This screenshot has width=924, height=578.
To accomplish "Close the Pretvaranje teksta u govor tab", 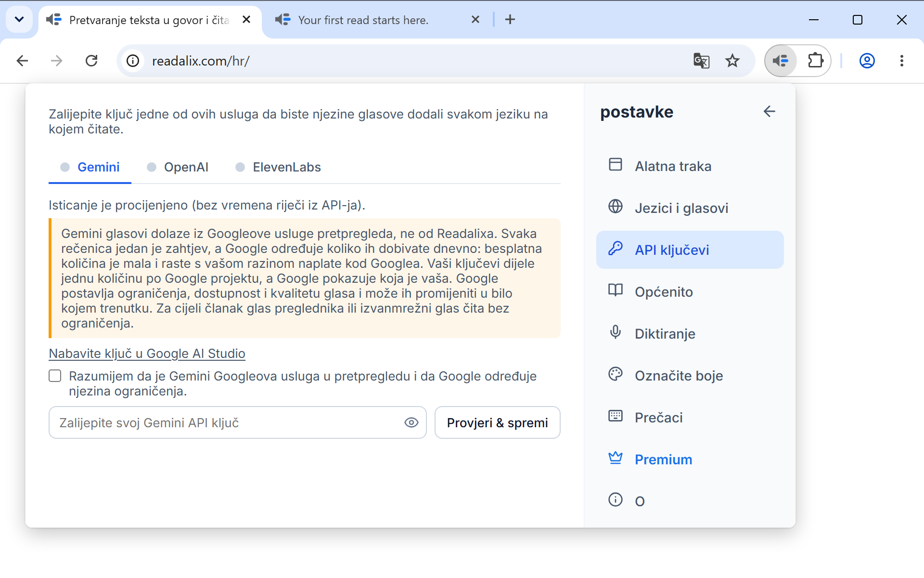I will pos(246,20).
